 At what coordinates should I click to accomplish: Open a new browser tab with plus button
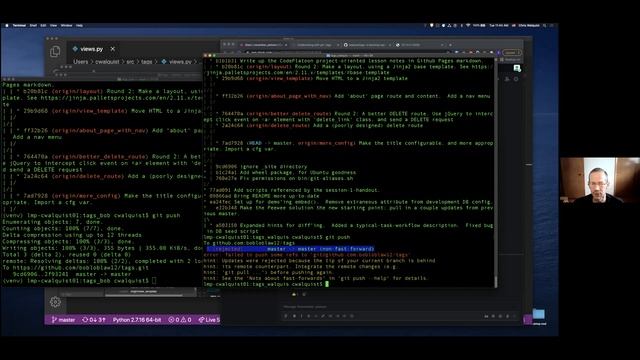pos(450,45)
